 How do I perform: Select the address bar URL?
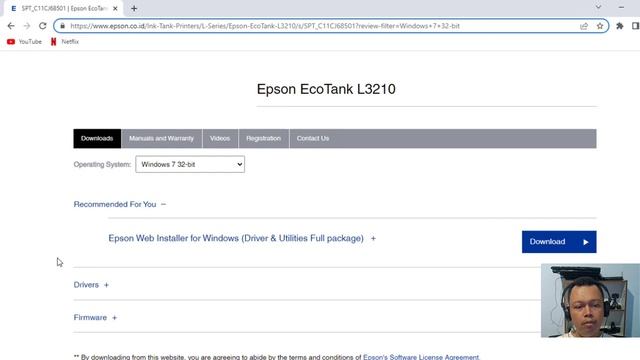pos(265,26)
